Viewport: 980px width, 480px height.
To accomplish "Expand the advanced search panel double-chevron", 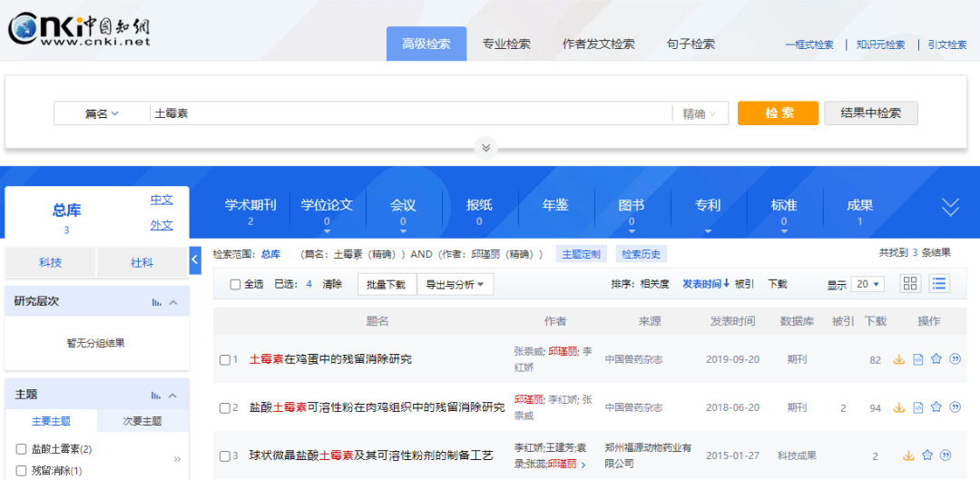I will 485,147.
